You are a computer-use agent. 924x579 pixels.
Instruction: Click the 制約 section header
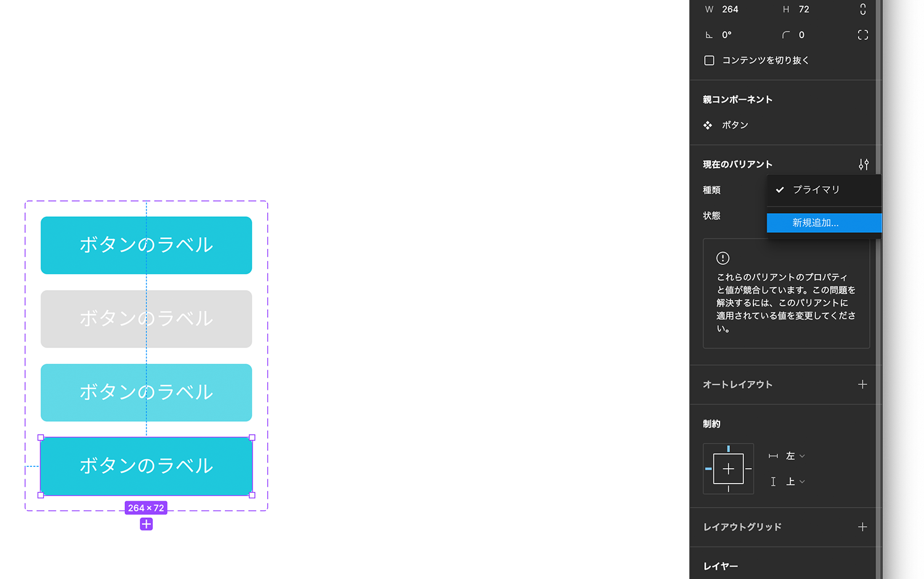pos(711,424)
